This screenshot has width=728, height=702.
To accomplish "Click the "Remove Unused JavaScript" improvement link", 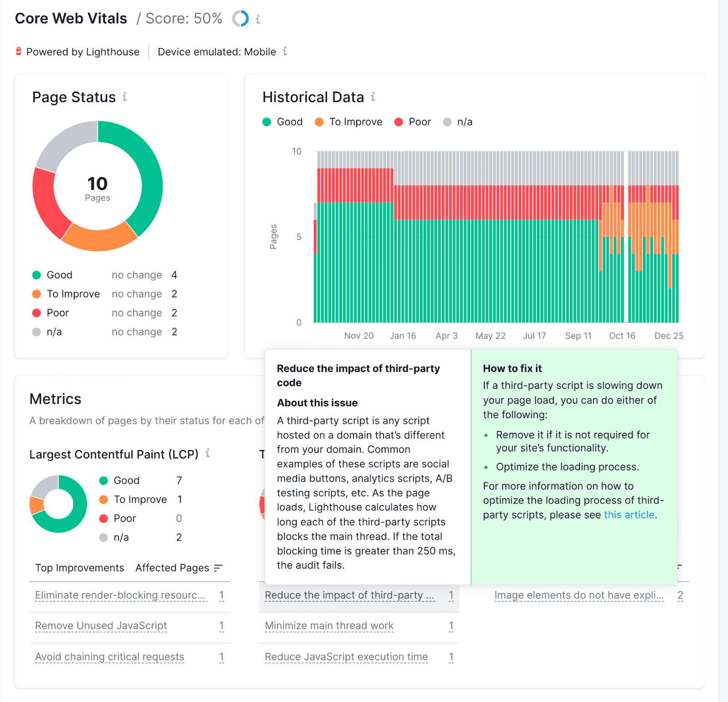I will coord(100,626).
